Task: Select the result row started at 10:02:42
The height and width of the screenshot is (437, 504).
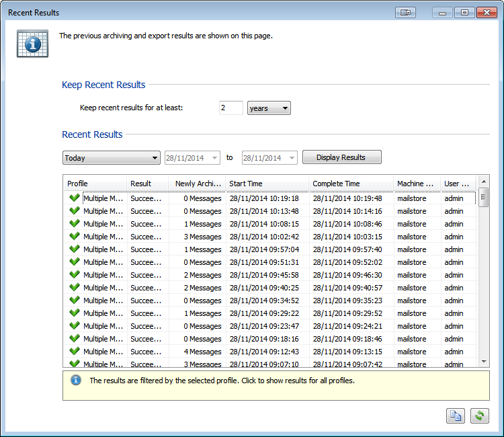Action: [269, 237]
